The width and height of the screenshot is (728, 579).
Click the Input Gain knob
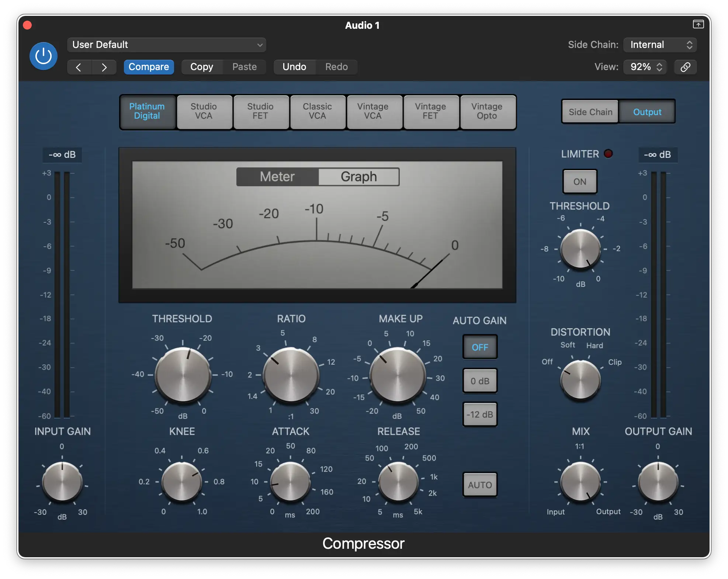pos(62,482)
